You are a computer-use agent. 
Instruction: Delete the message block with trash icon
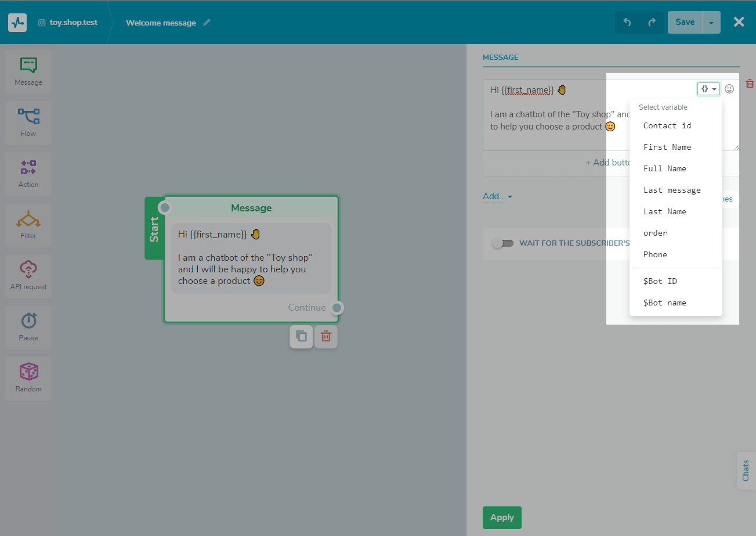tap(325, 336)
